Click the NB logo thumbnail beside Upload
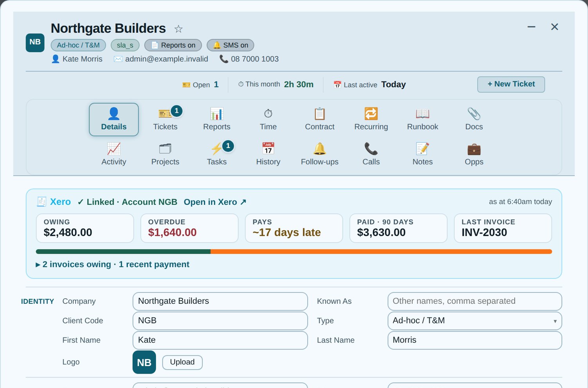 (x=144, y=363)
